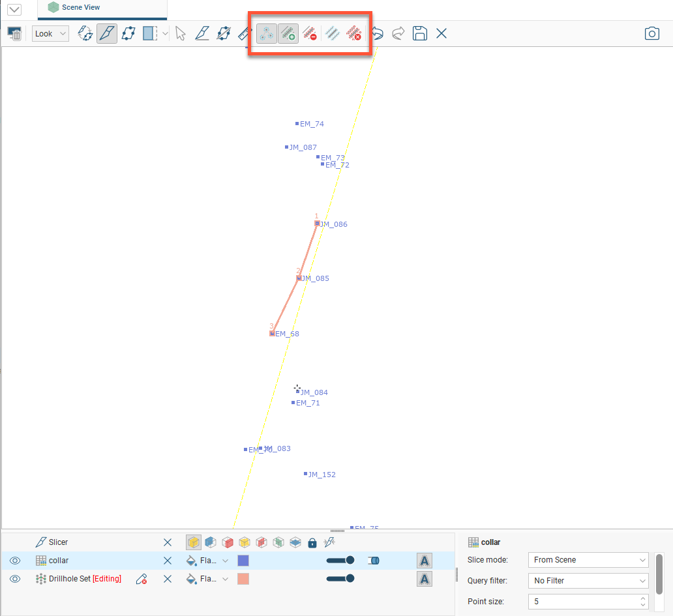This screenshot has height=616, width=673.
Task: Click the JM_152 collar label
Action: pos(322,475)
